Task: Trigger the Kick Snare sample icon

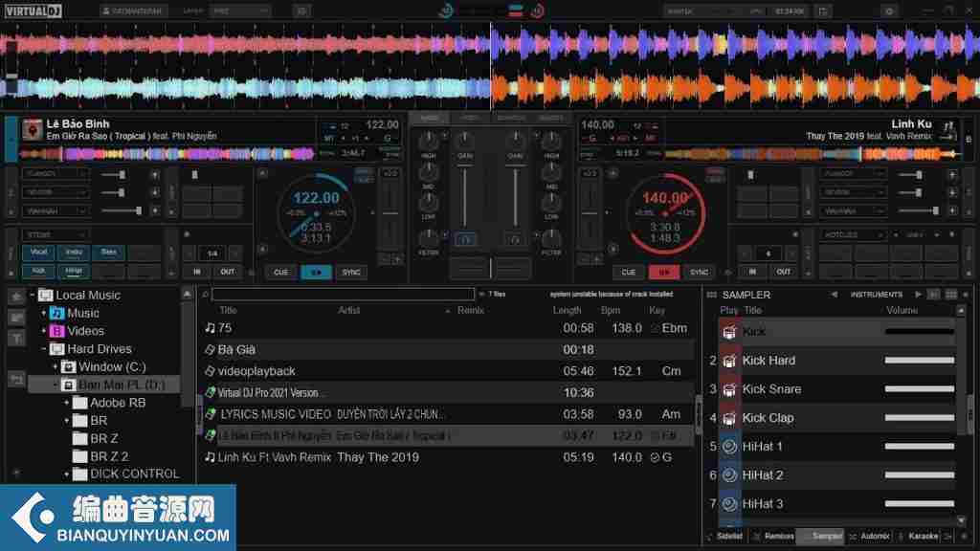Action: pos(728,389)
